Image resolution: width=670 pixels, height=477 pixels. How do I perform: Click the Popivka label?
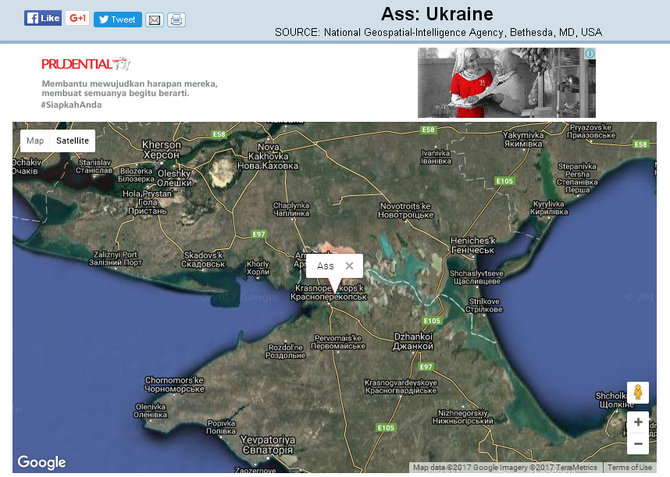pos(221,427)
